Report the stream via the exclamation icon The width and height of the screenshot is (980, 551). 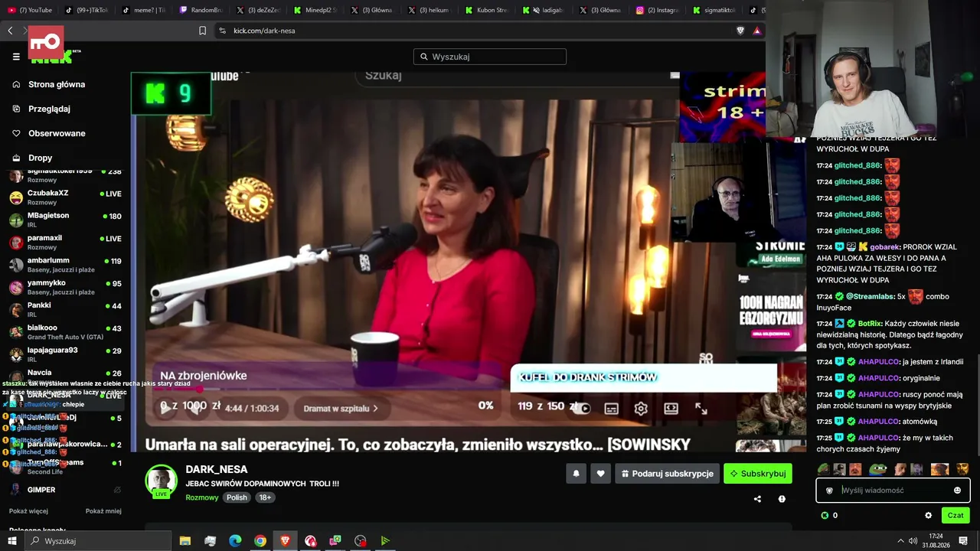pos(782,499)
